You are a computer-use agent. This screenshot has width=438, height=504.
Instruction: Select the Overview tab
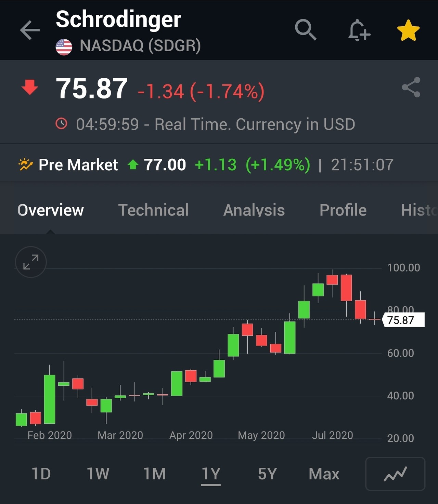tap(51, 210)
